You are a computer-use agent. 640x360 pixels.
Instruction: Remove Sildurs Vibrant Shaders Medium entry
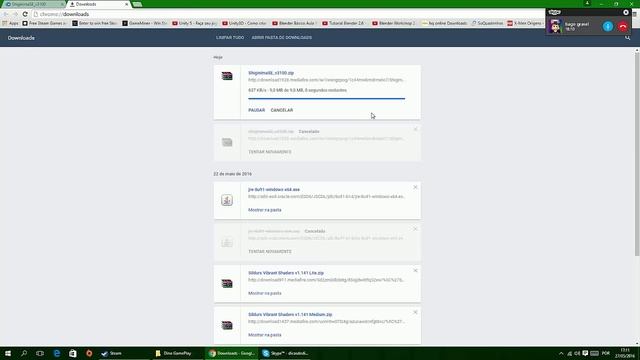coord(415,312)
